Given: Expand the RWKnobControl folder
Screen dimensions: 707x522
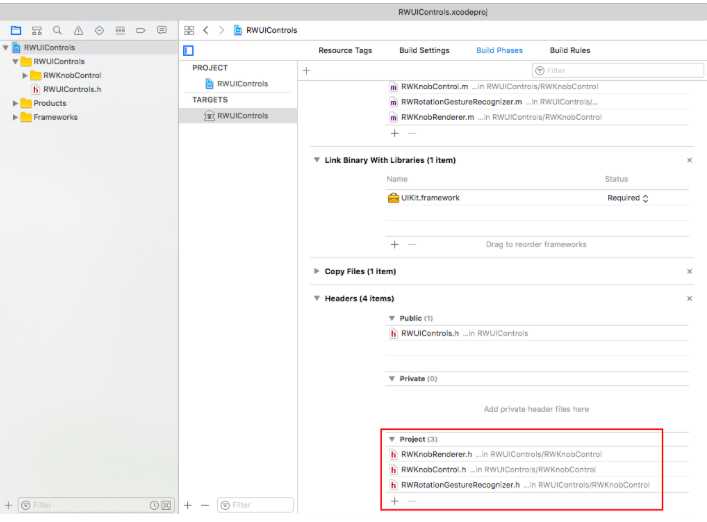Looking at the screenshot, I should (25, 75).
